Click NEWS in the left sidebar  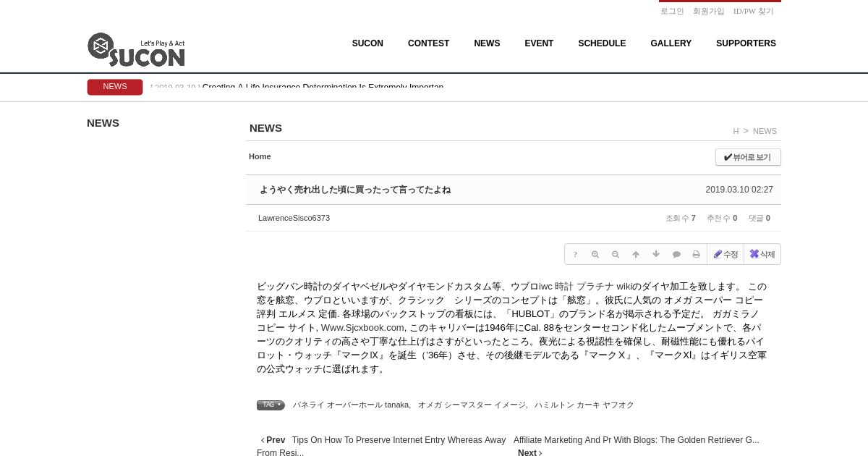[x=103, y=123]
